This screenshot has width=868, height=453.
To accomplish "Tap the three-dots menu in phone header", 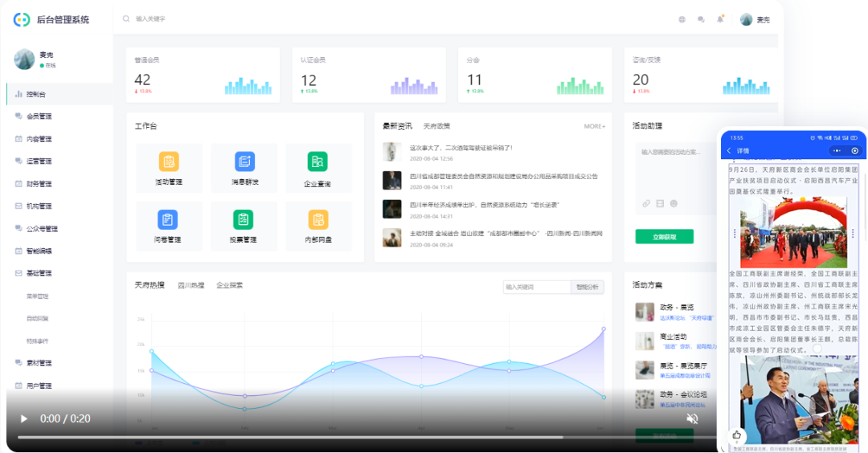I will point(837,150).
